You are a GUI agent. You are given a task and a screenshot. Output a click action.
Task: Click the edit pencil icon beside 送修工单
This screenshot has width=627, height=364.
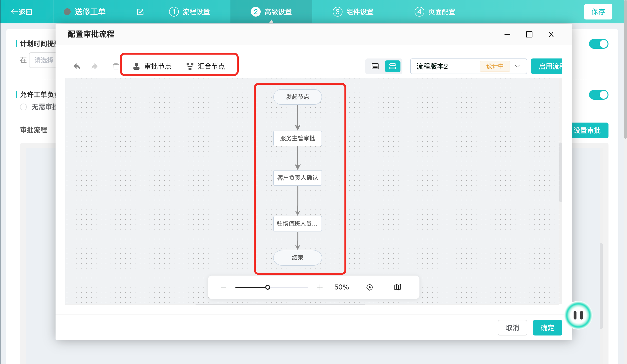point(140,12)
